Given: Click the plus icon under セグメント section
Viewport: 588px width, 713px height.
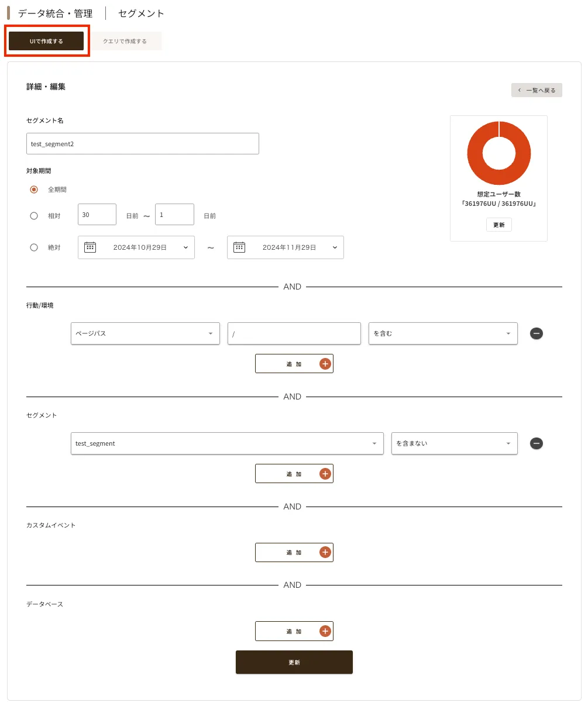Looking at the screenshot, I should point(325,474).
